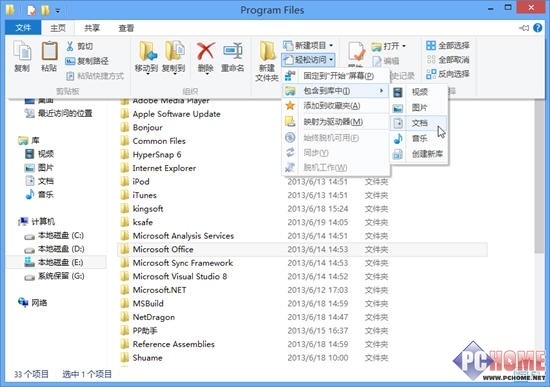Open the 打开 (Open) dropdown
550x387 pixels.
click(x=389, y=46)
